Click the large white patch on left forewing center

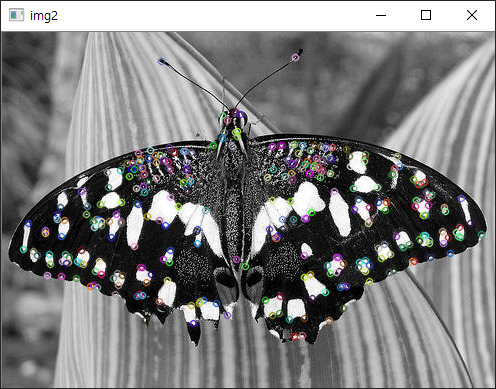163,208
